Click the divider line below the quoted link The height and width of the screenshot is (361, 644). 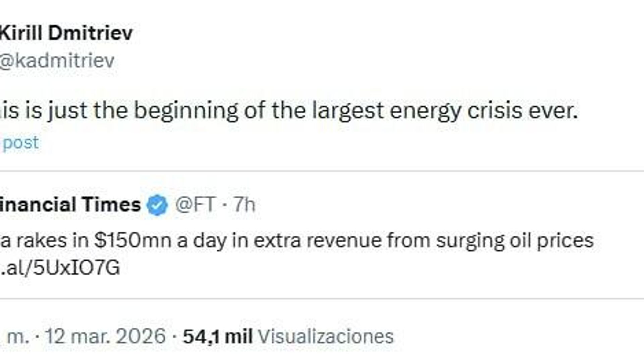pyautogui.click(x=322, y=298)
